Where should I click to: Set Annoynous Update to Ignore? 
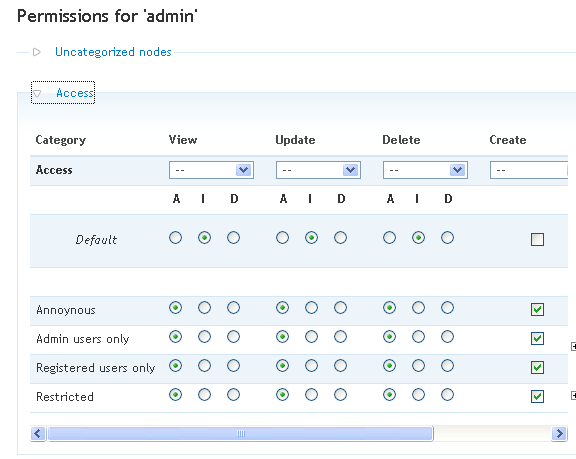click(312, 307)
